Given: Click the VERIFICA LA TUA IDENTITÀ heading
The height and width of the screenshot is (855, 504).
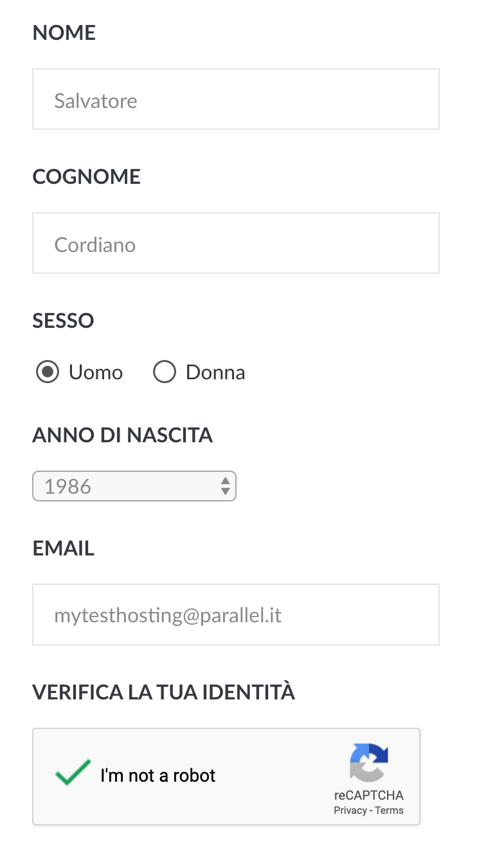Looking at the screenshot, I should coord(164,692).
